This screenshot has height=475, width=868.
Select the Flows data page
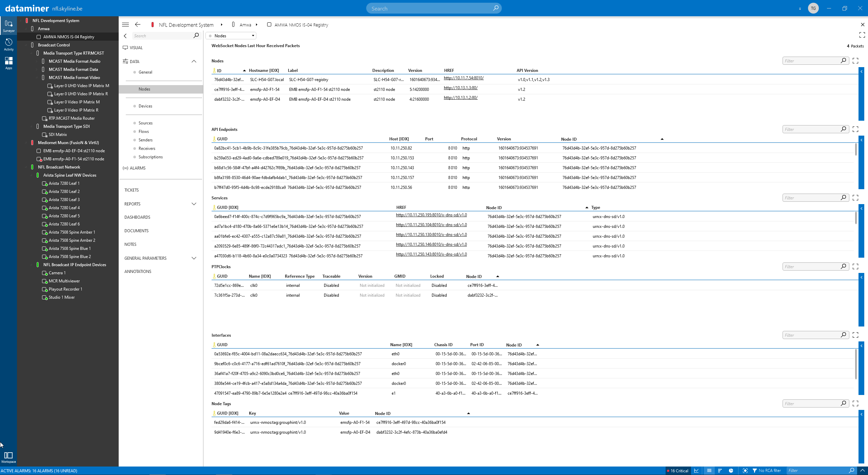pos(144,132)
